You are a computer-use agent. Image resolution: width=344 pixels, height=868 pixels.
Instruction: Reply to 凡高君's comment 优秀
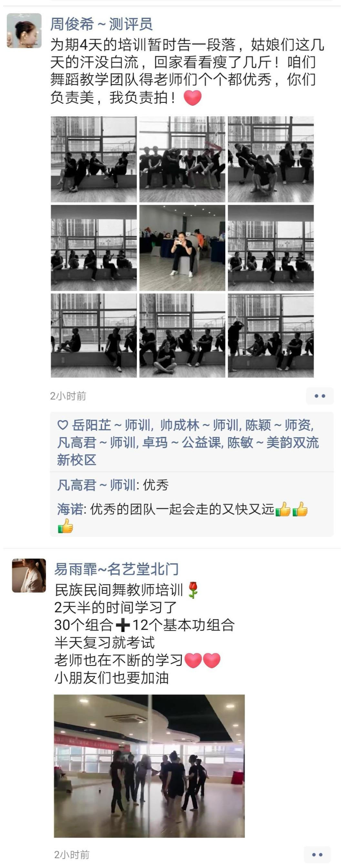point(156,485)
